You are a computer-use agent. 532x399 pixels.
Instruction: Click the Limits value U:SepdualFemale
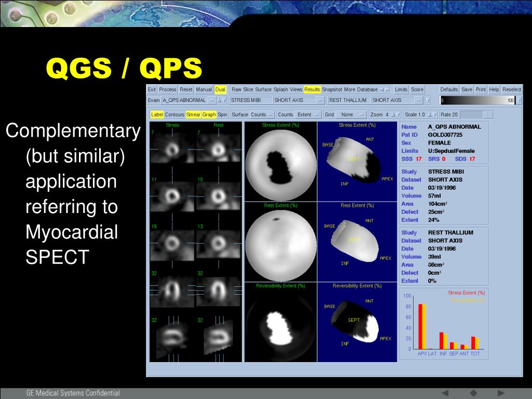(x=451, y=151)
